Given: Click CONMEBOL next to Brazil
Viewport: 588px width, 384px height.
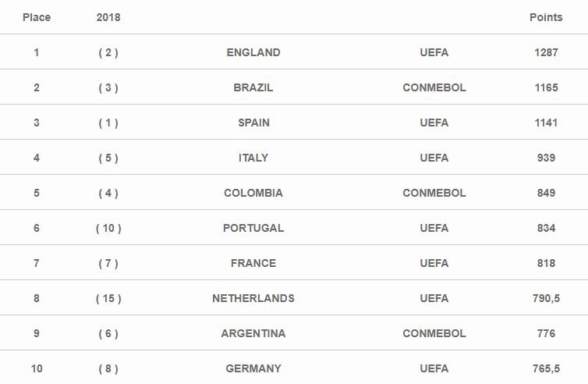Looking at the screenshot, I should coord(434,87).
